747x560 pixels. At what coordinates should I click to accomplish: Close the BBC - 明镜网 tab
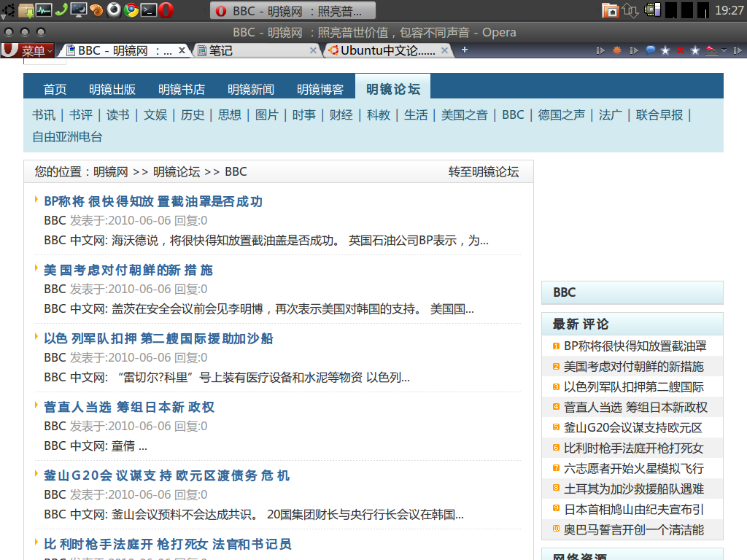point(182,50)
